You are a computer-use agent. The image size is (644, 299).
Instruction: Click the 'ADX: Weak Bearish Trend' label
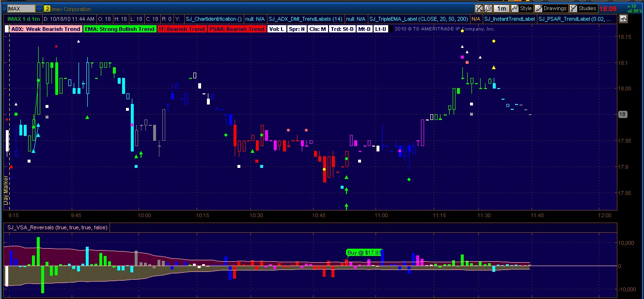[x=46, y=29]
